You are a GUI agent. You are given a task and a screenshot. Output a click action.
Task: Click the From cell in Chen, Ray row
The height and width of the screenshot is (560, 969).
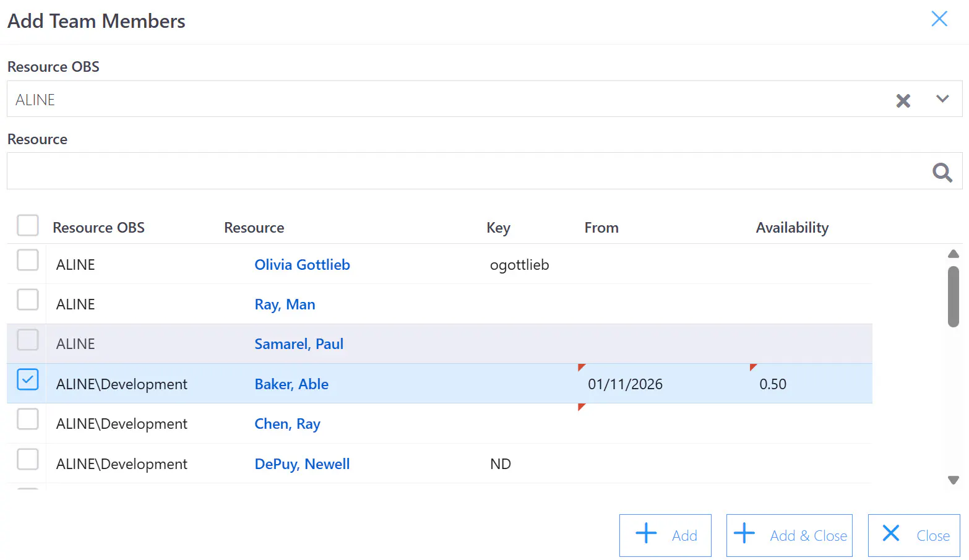pos(663,424)
